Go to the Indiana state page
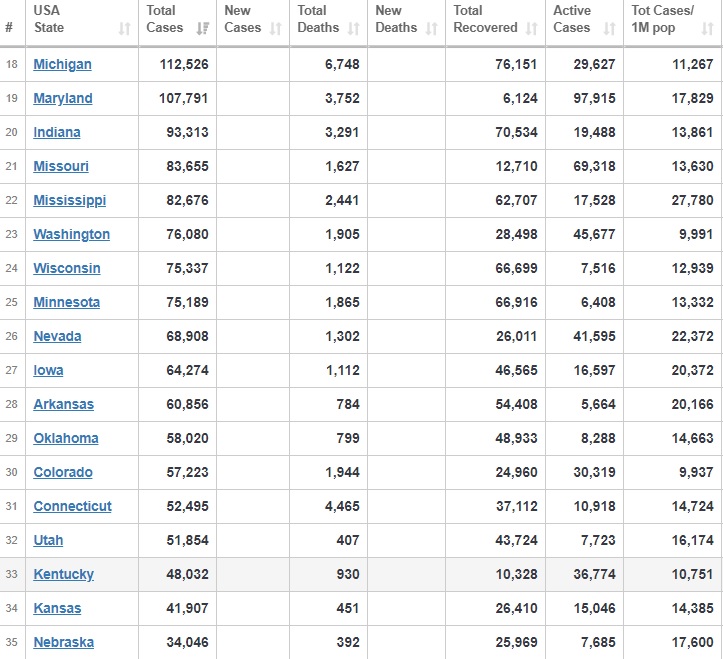Screen dimensions: 723x659 57,132
